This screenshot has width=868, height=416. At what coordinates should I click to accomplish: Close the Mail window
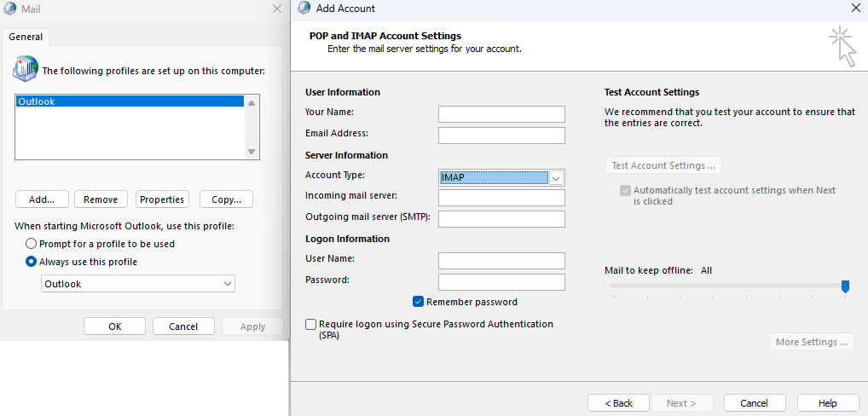click(277, 9)
